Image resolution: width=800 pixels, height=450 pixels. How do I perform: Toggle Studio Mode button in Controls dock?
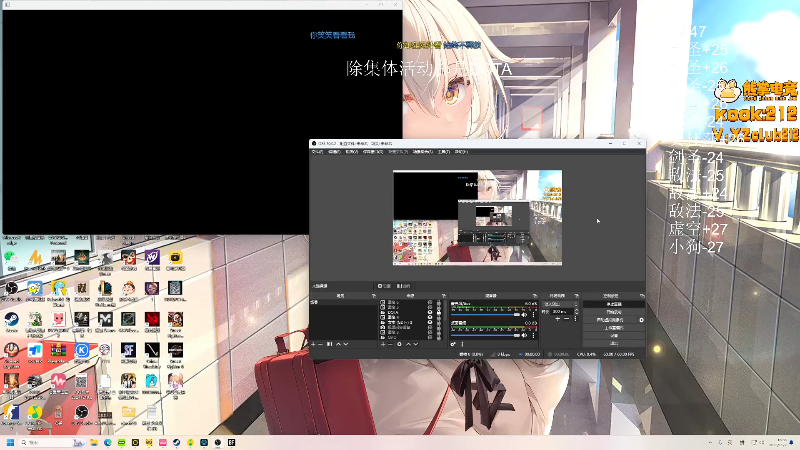tap(614, 328)
